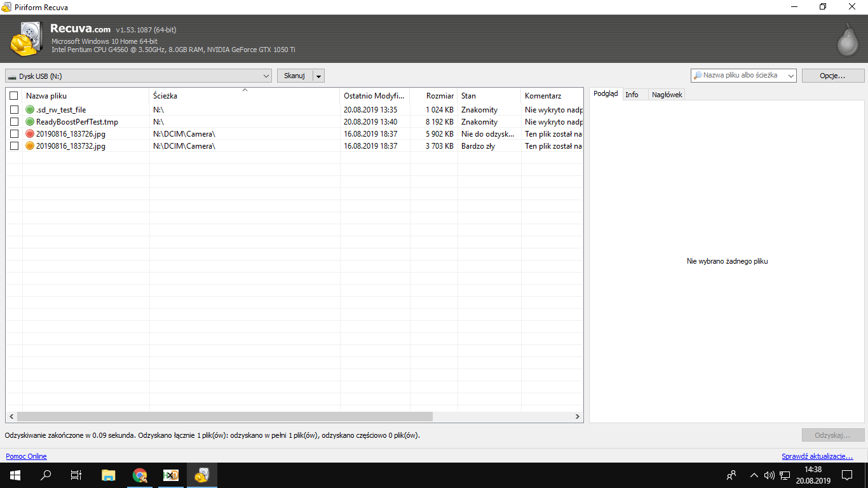Select the 20190816_183726.jpg file name

(71, 134)
